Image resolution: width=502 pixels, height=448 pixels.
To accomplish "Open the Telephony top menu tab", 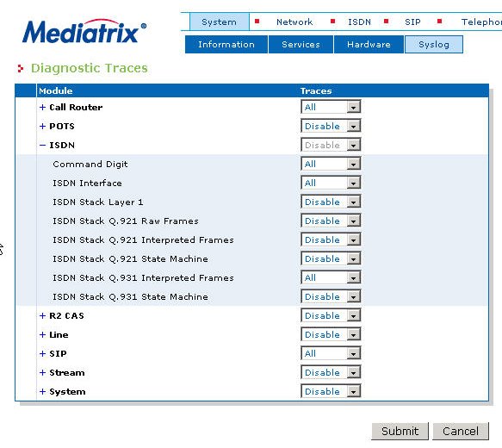I will tap(481, 22).
